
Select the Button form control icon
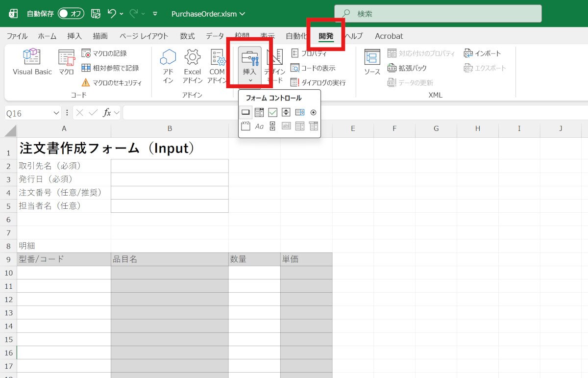[246, 112]
